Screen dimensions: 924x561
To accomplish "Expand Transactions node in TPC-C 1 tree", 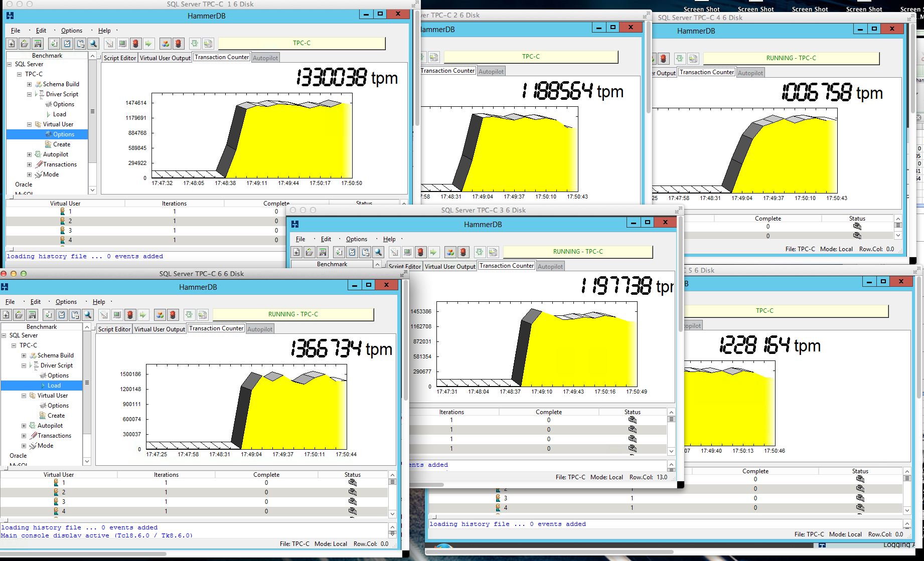I will tap(29, 164).
